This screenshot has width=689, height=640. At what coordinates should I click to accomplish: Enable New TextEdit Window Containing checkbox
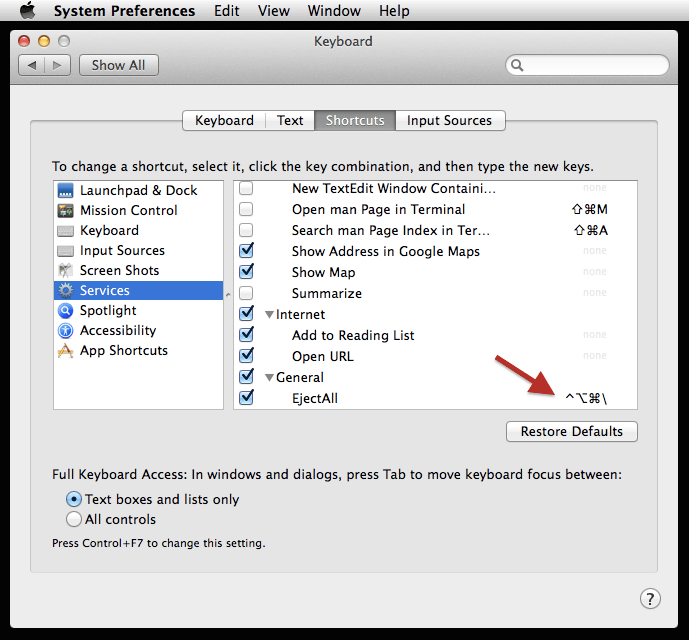coord(246,188)
